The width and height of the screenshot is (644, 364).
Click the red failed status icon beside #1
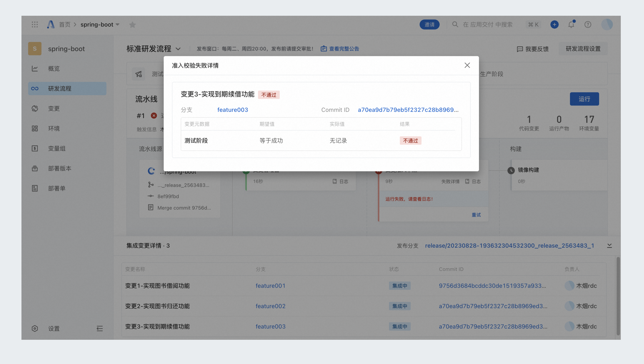[x=154, y=115]
